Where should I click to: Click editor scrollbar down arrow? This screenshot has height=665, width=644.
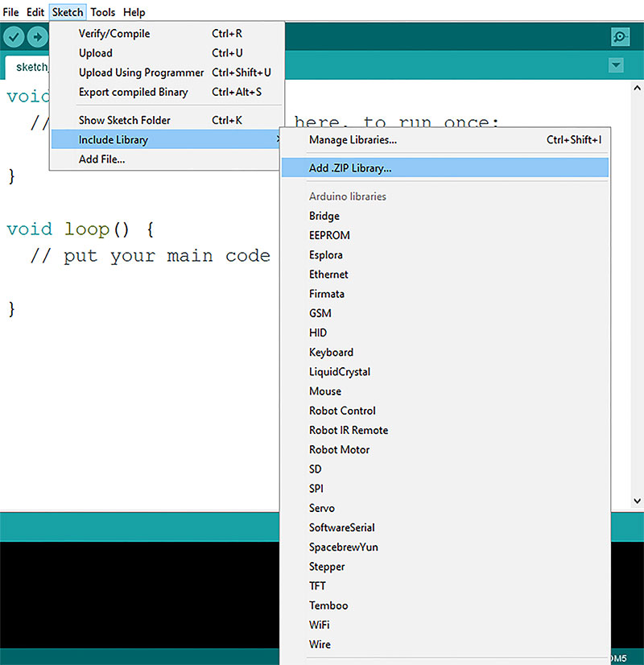(x=637, y=501)
